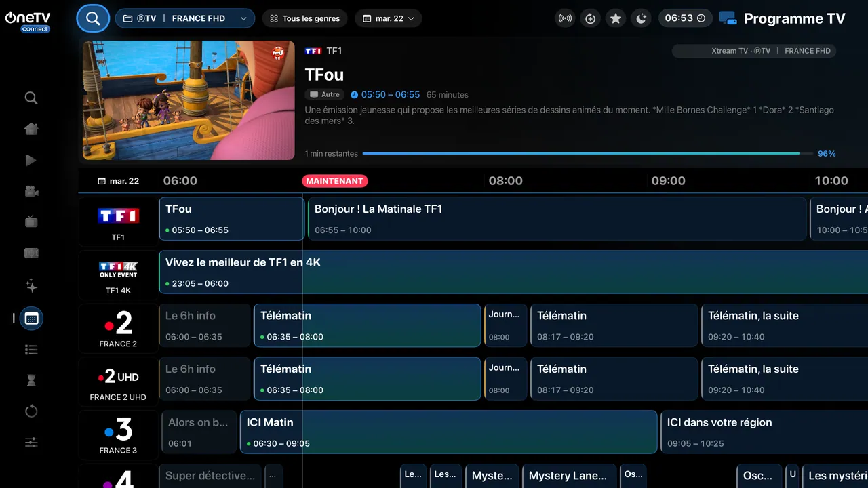Select ICI Matin 06:30 – 09:05
Screen dimensions: 868x488
point(449,432)
